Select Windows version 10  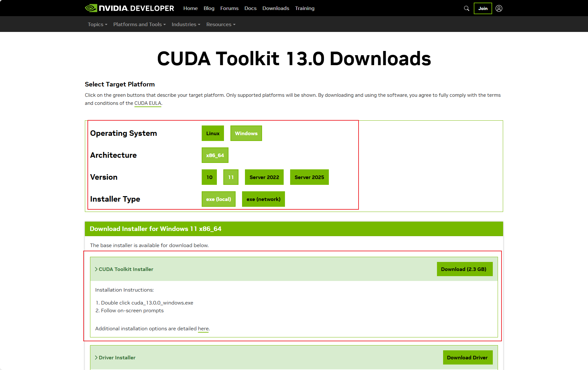[x=209, y=177]
